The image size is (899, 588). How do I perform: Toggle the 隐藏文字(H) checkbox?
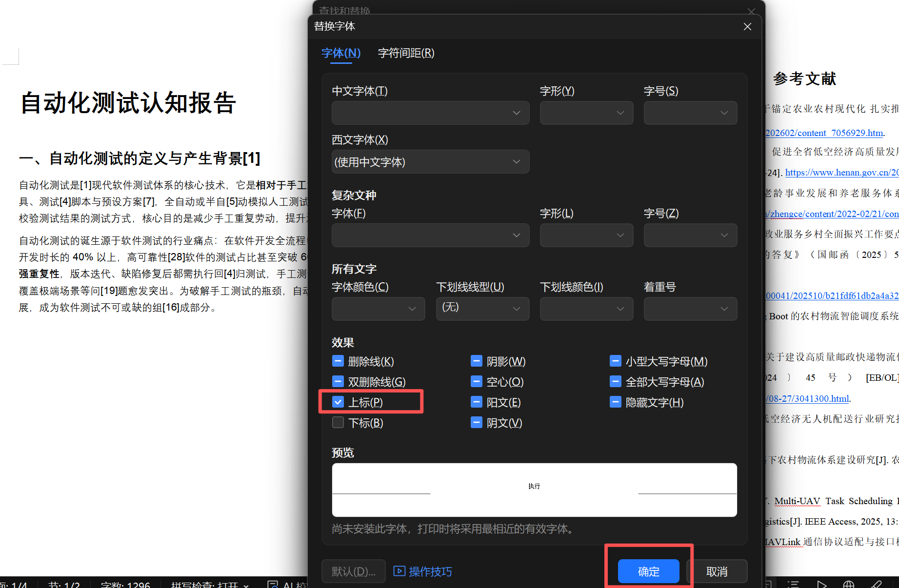click(x=616, y=402)
